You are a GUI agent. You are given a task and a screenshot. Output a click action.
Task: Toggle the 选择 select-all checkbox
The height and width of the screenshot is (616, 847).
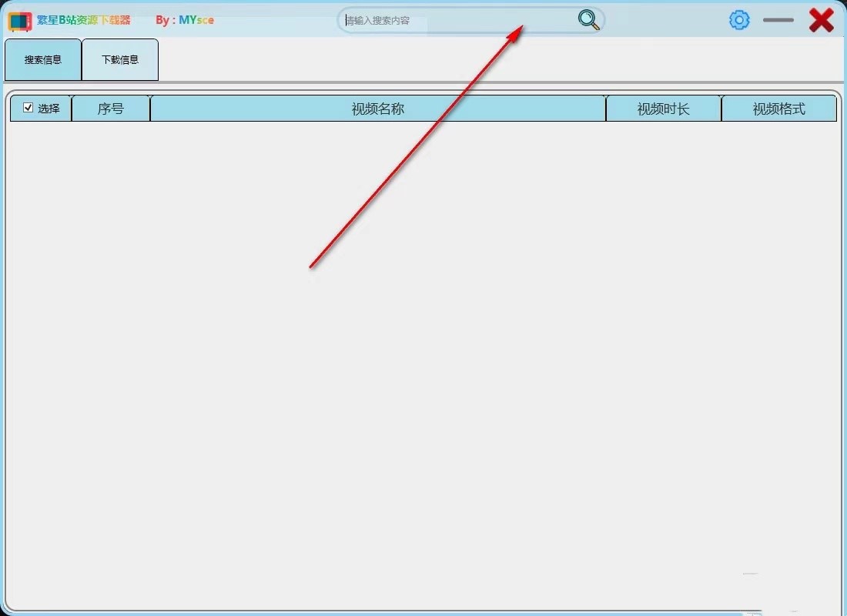pyautogui.click(x=28, y=108)
